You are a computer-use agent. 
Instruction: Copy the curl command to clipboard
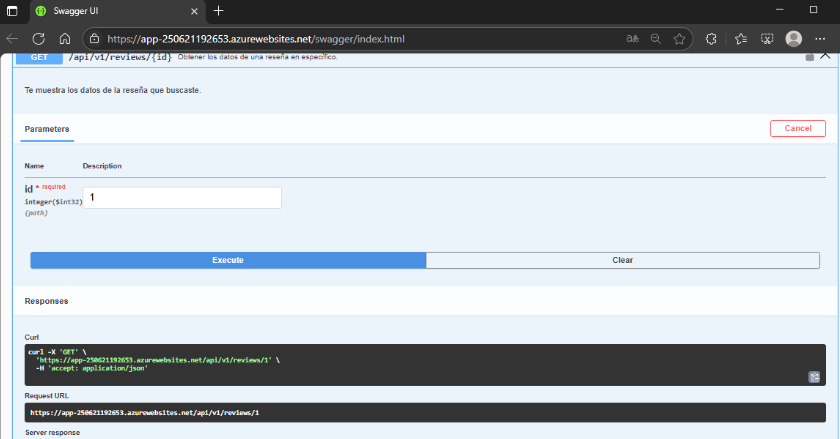pos(814,377)
